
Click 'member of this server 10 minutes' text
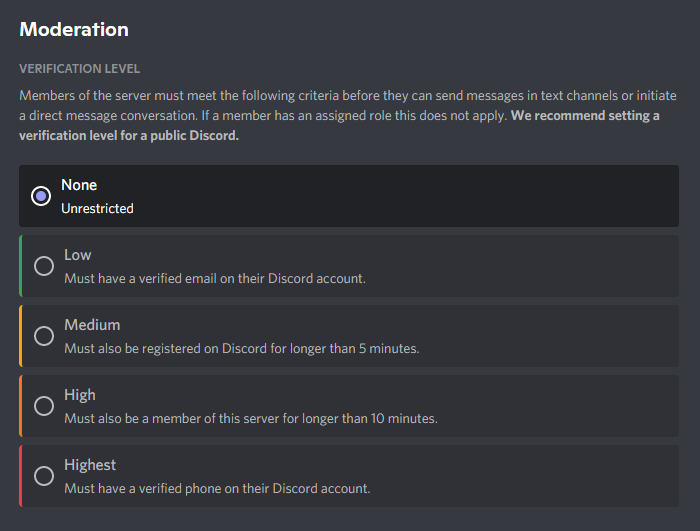(251, 419)
